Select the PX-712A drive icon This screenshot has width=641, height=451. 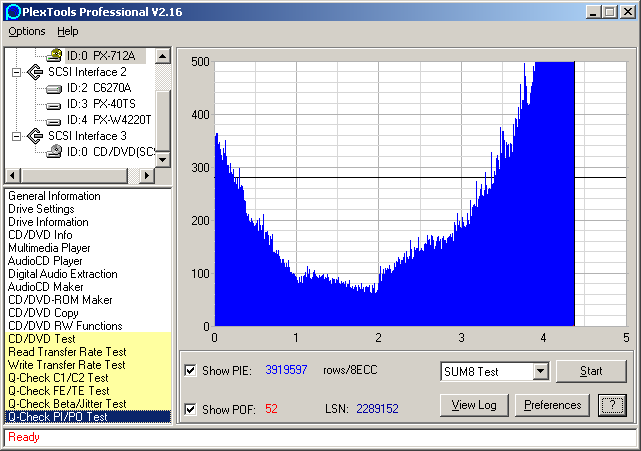click(x=54, y=55)
